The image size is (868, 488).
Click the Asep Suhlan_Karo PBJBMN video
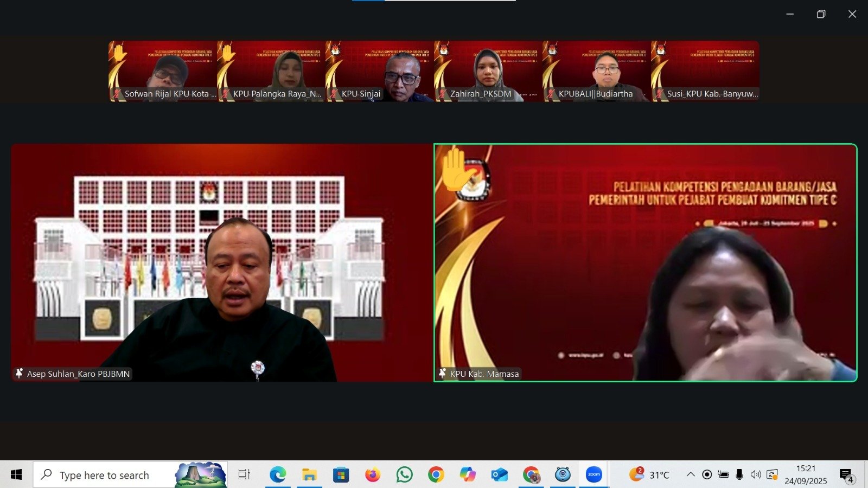click(x=221, y=262)
